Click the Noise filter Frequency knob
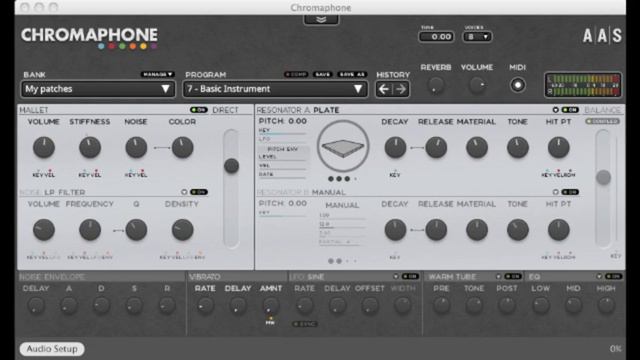Screen dimensions: 640x360 click(90, 230)
